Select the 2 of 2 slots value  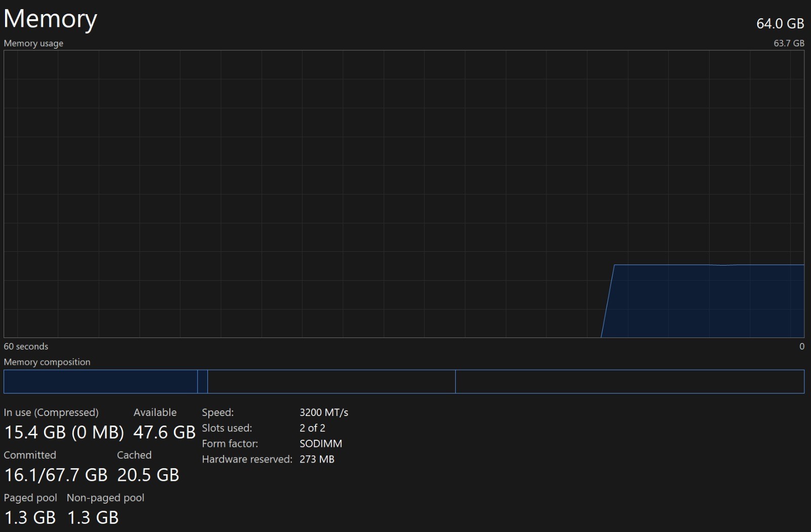click(312, 428)
